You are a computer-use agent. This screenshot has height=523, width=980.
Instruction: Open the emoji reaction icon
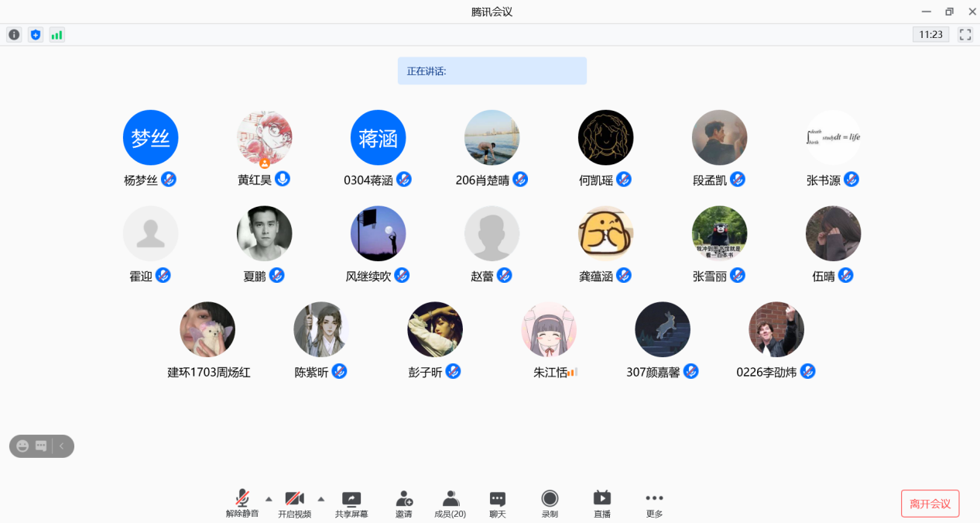[x=22, y=446]
